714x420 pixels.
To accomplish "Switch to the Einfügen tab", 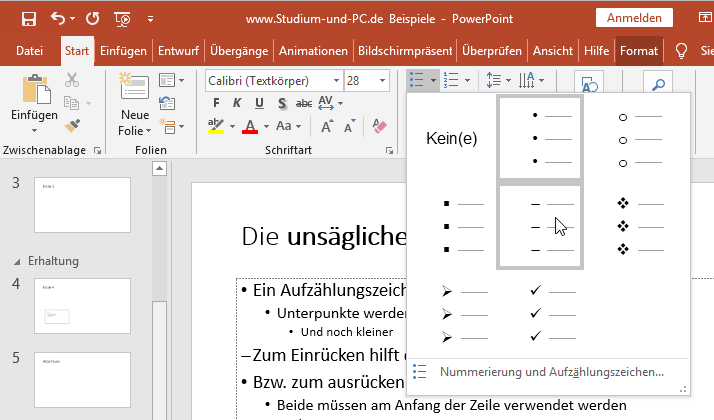I will pos(123,51).
